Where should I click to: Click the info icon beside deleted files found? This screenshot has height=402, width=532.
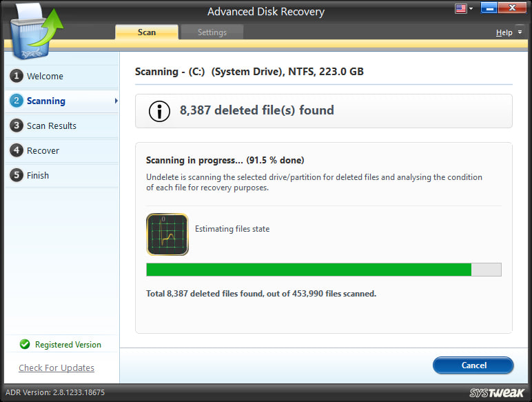(x=159, y=111)
